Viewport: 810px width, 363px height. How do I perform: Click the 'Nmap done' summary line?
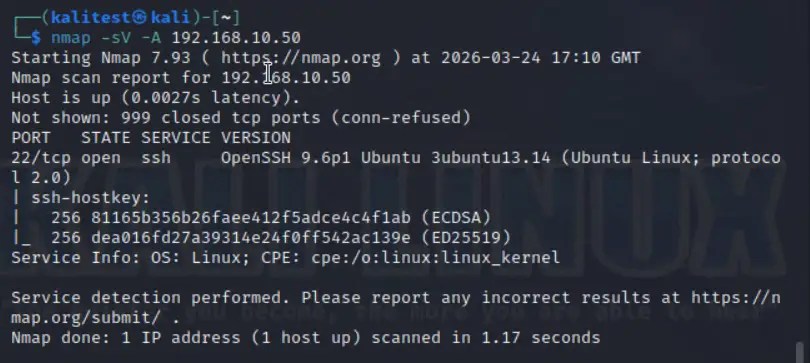(x=306, y=338)
